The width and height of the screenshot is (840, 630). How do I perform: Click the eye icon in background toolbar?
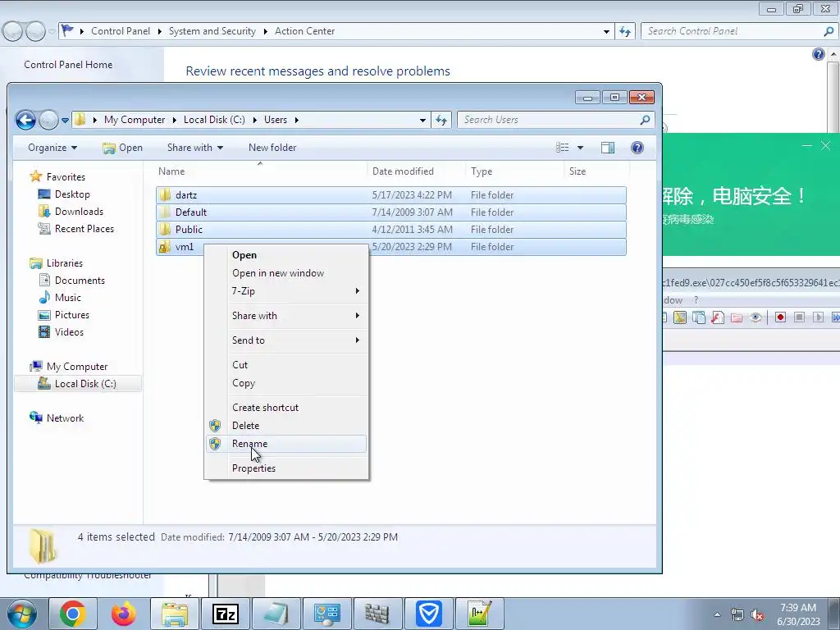pyautogui.click(x=756, y=317)
